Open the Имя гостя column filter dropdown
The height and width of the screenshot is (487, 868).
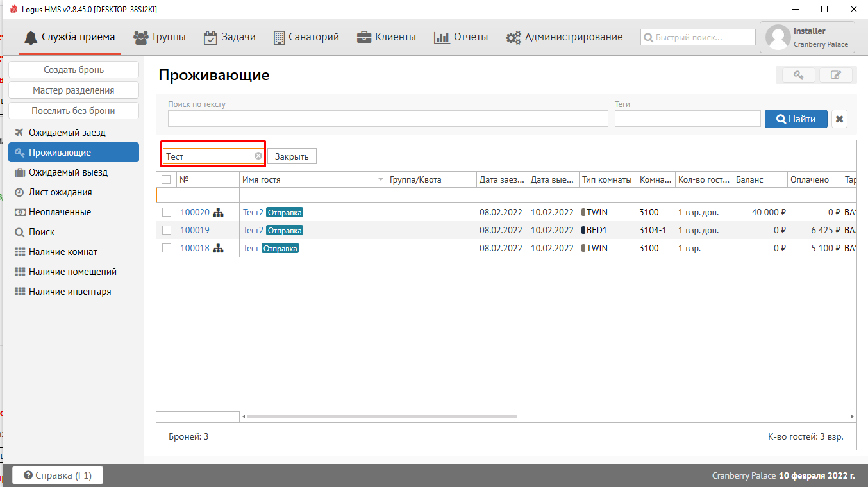tap(381, 180)
